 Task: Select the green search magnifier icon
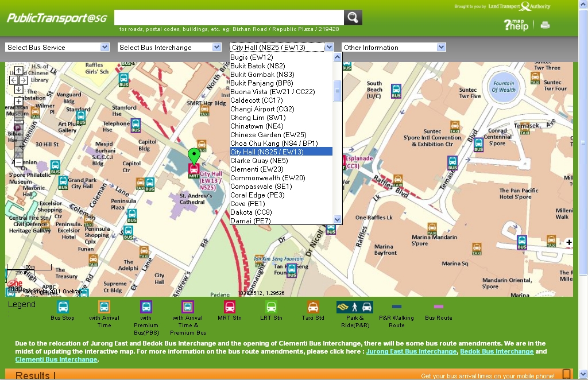(x=353, y=17)
